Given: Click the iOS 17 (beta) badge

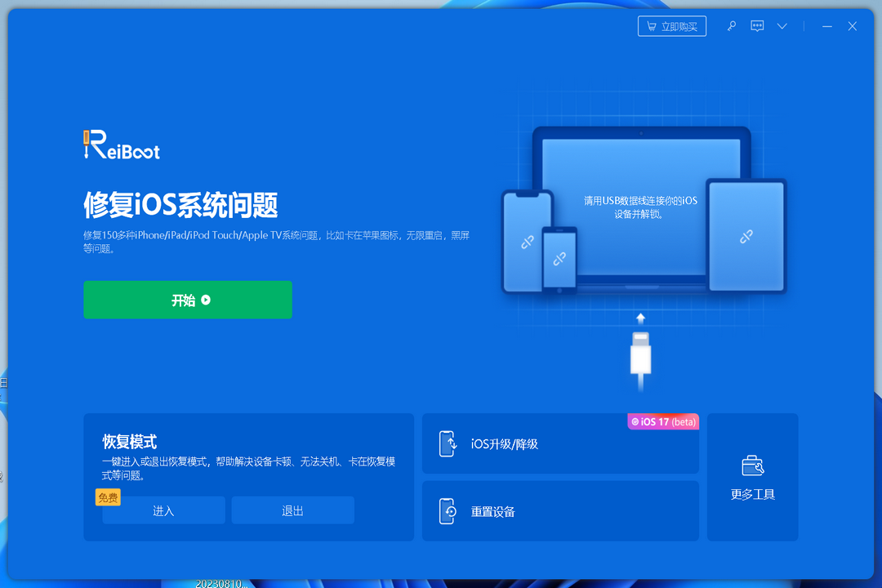Looking at the screenshot, I should [662, 421].
